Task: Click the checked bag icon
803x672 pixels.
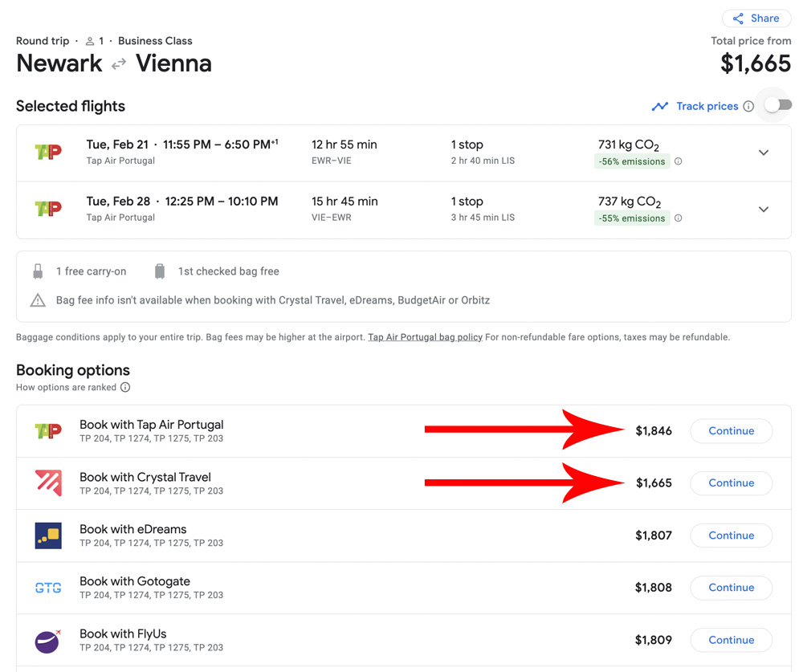Action: 160,271
